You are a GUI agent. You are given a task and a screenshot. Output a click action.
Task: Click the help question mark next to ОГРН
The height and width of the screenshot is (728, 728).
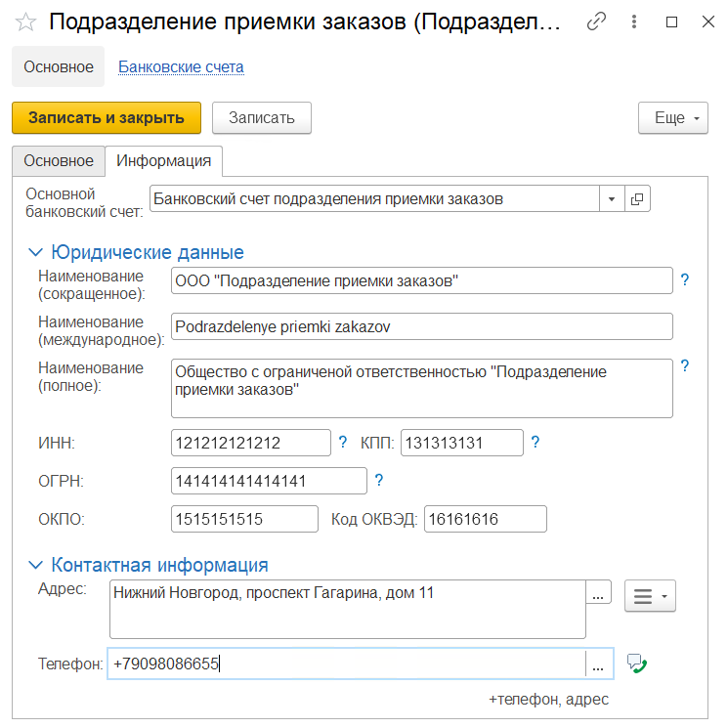tap(378, 480)
